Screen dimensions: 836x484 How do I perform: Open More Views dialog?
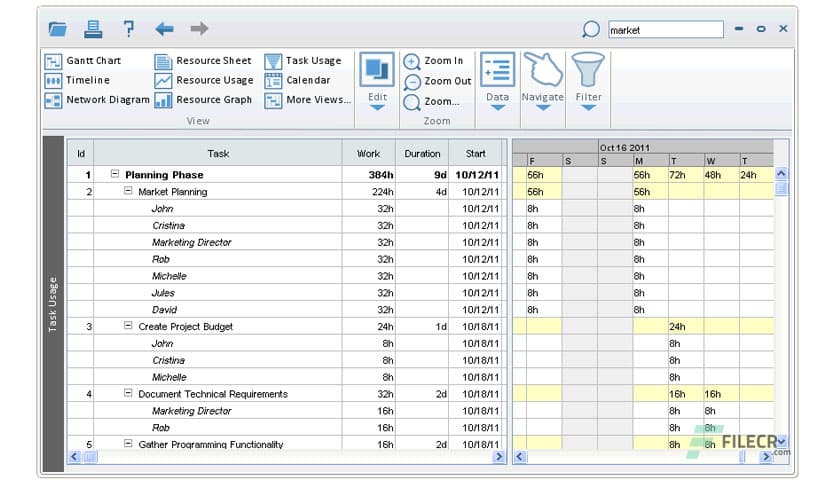308,100
